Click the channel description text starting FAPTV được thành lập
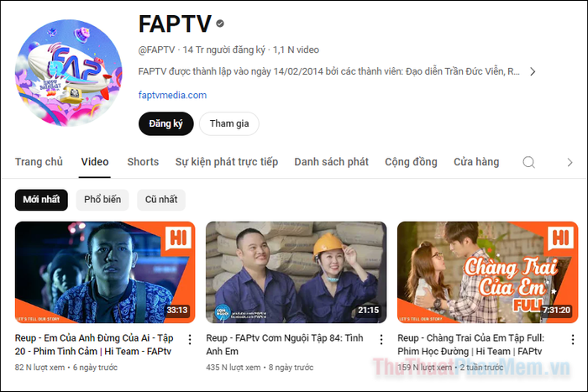The image size is (588, 392). pos(329,71)
